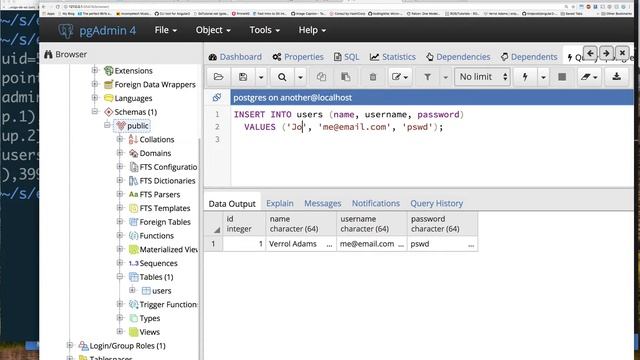Collapse the public schema node
The image size is (640, 360).
click(x=107, y=125)
